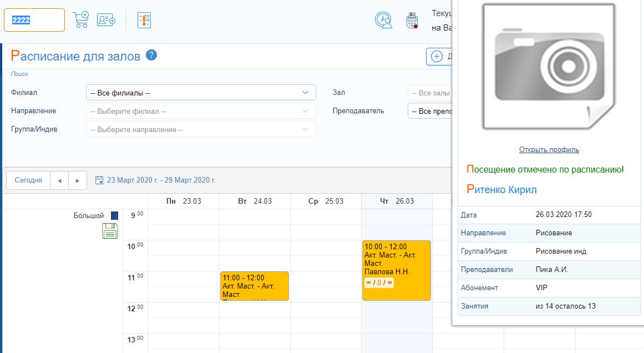Image resolution: width=644 pixels, height=353 pixels.
Task: Go to the previous week arrow
Action: tap(60, 180)
